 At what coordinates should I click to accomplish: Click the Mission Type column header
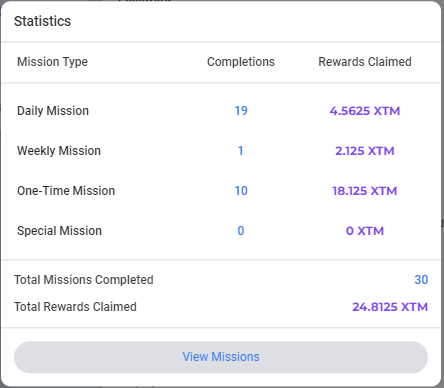pyautogui.click(x=52, y=62)
